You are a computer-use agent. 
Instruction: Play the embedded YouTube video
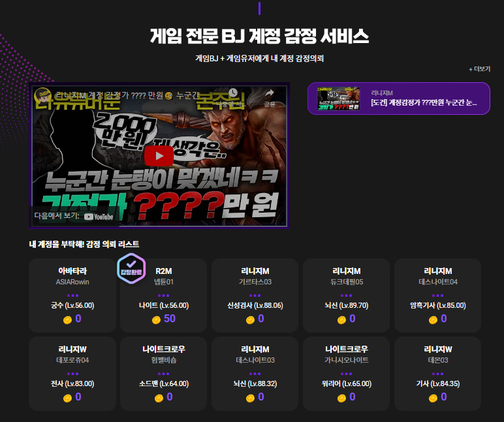point(159,156)
